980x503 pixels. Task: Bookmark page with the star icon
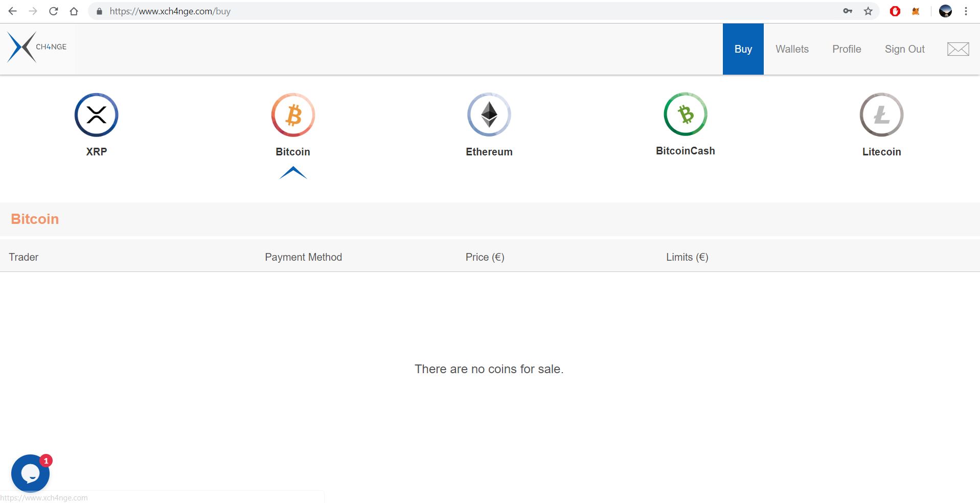click(868, 11)
